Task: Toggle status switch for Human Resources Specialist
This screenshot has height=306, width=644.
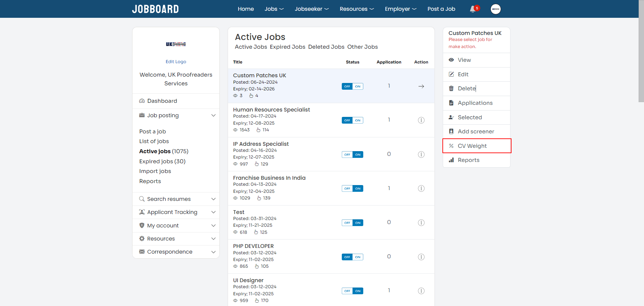Action: 353,120
